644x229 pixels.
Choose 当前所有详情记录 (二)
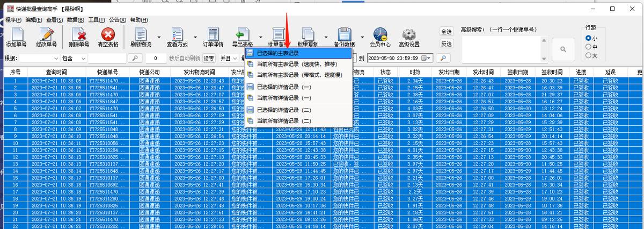pos(298,121)
